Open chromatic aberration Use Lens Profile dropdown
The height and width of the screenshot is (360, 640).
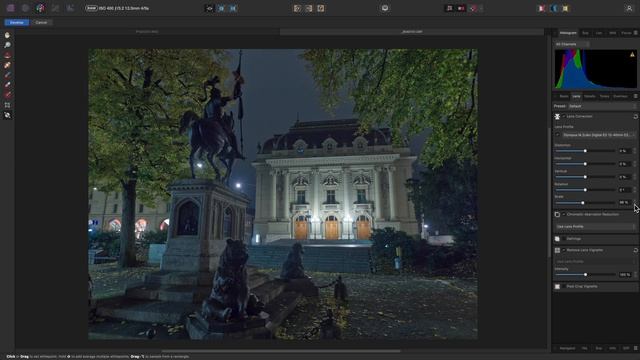coord(596,227)
